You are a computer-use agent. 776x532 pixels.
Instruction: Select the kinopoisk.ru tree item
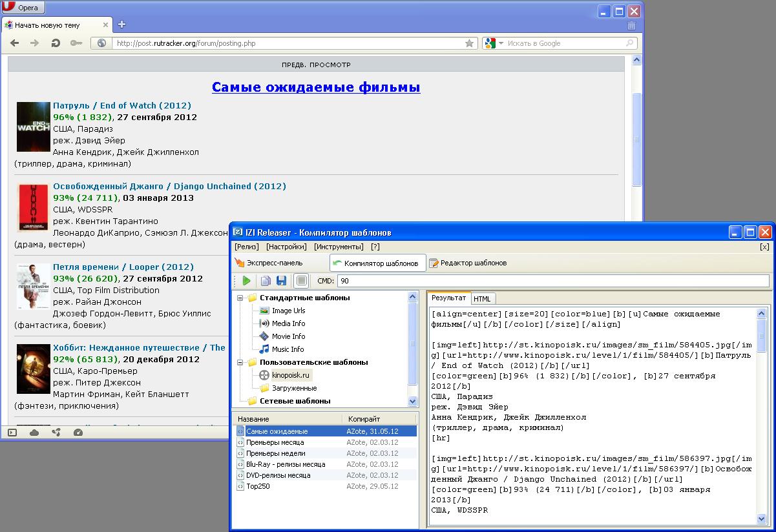pyautogui.click(x=291, y=375)
